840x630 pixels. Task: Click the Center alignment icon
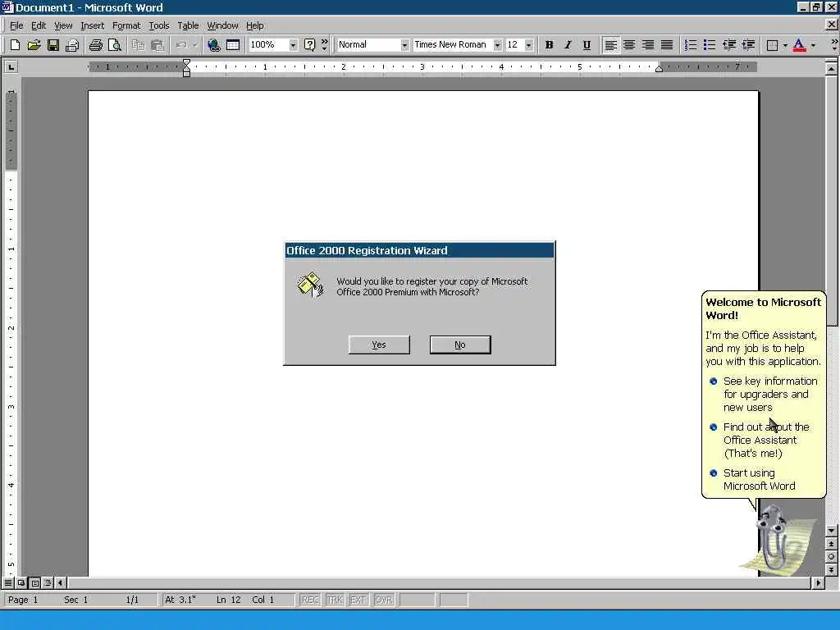[x=629, y=45]
